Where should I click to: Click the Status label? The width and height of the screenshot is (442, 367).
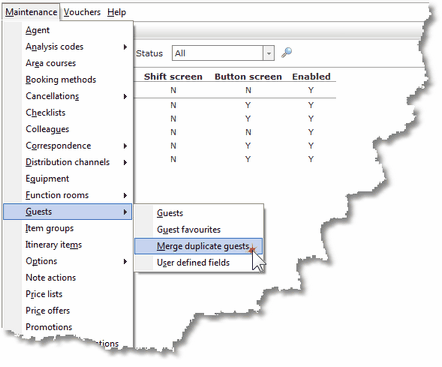pos(149,53)
